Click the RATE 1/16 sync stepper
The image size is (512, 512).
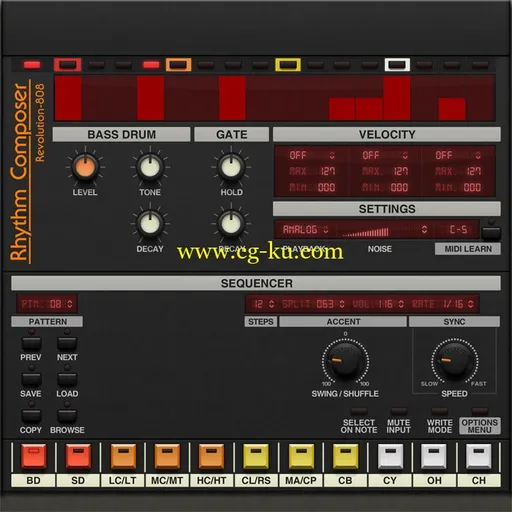[x=442, y=304]
